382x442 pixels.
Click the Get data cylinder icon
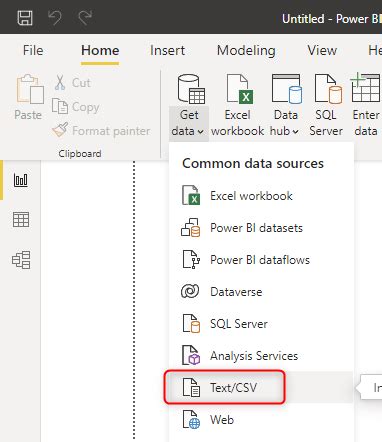click(191, 89)
